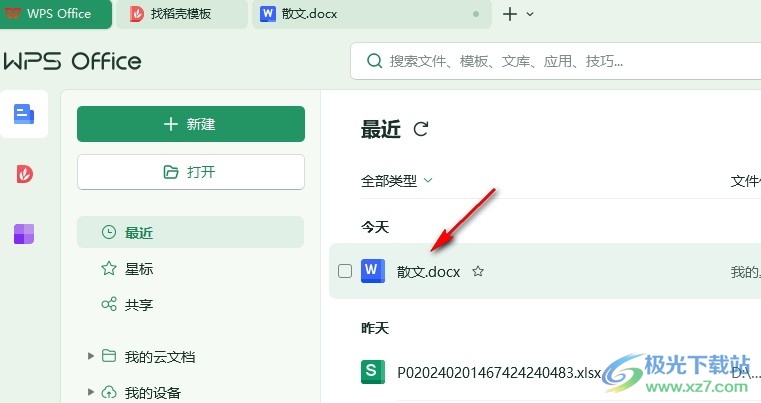This screenshot has height=403, width=761.
Task: Switch to the WPS Office home tab
Action: [55, 14]
